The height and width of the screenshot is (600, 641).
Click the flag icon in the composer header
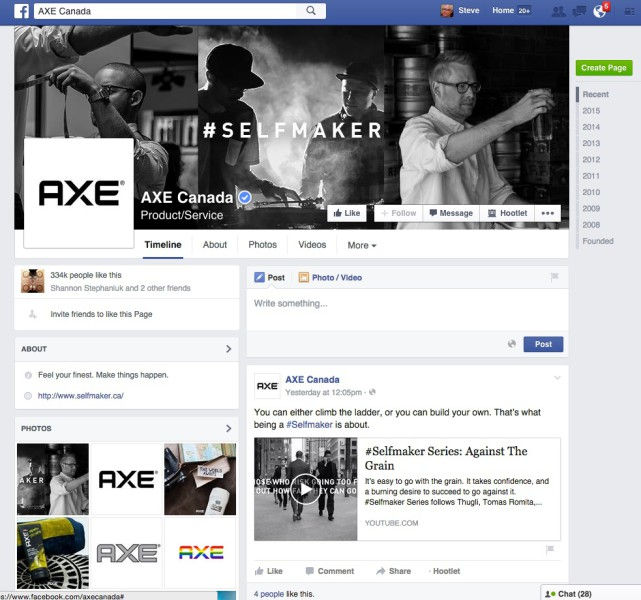[x=554, y=277]
